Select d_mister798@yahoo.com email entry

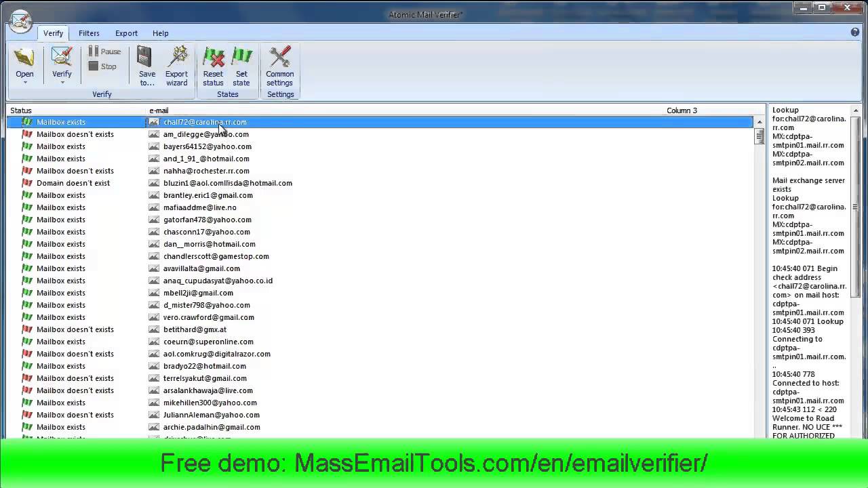[206, 305]
